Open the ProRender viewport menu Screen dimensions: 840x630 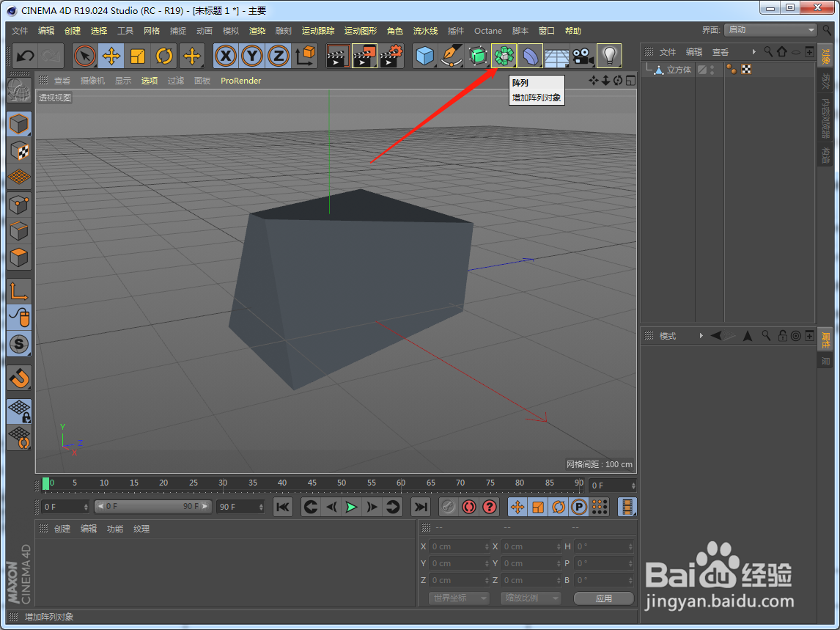pos(240,81)
